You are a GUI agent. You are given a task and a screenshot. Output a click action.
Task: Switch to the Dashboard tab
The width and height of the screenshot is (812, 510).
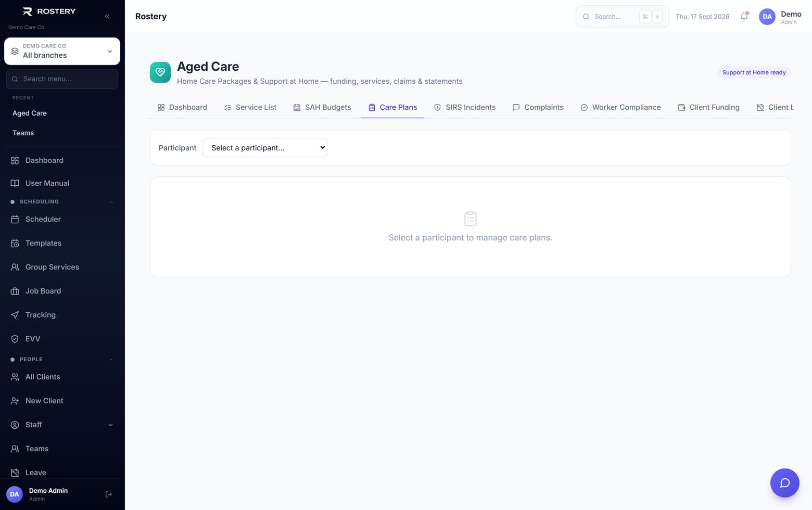pyautogui.click(x=182, y=107)
